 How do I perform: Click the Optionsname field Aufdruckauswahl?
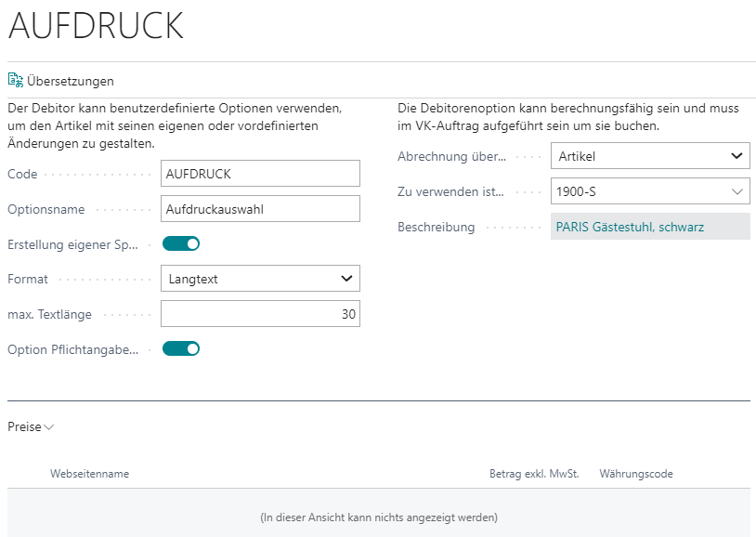pyautogui.click(x=260, y=209)
